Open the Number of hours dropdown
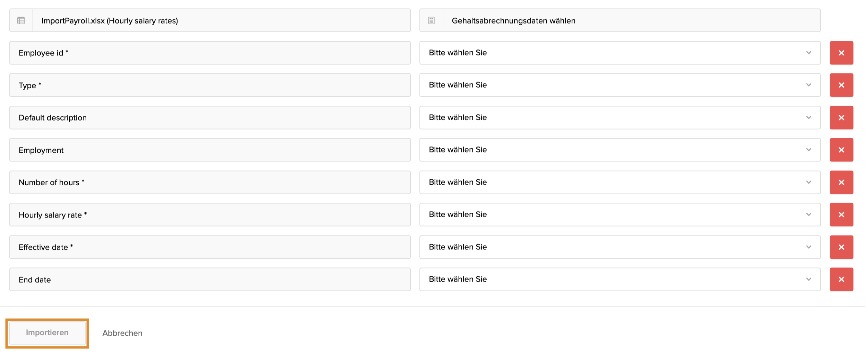The width and height of the screenshot is (868, 354). (x=619, y=183)
